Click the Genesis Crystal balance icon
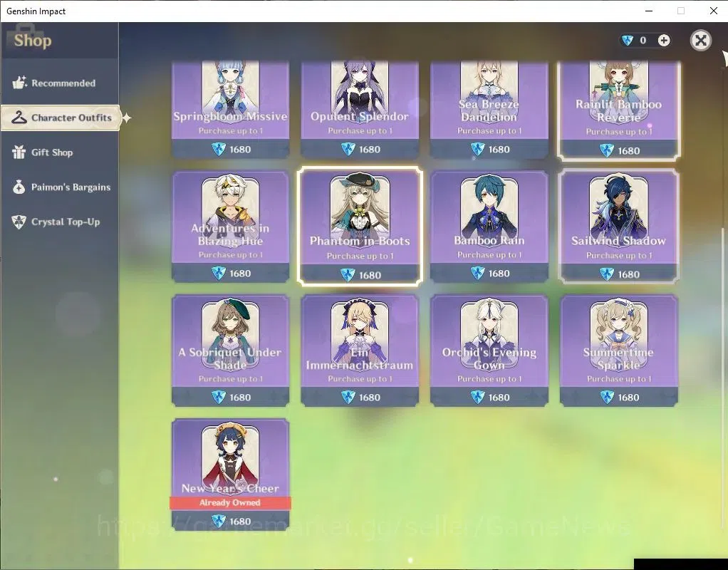 click(628, 41)
